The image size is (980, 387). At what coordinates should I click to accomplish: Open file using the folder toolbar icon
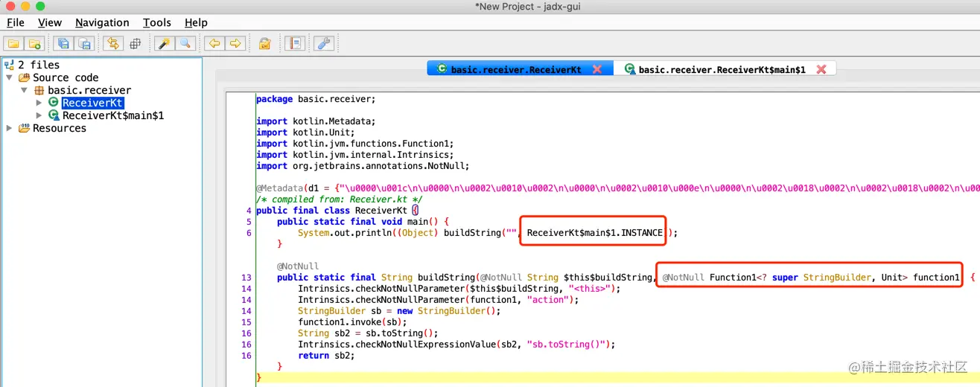coord(13,43)
